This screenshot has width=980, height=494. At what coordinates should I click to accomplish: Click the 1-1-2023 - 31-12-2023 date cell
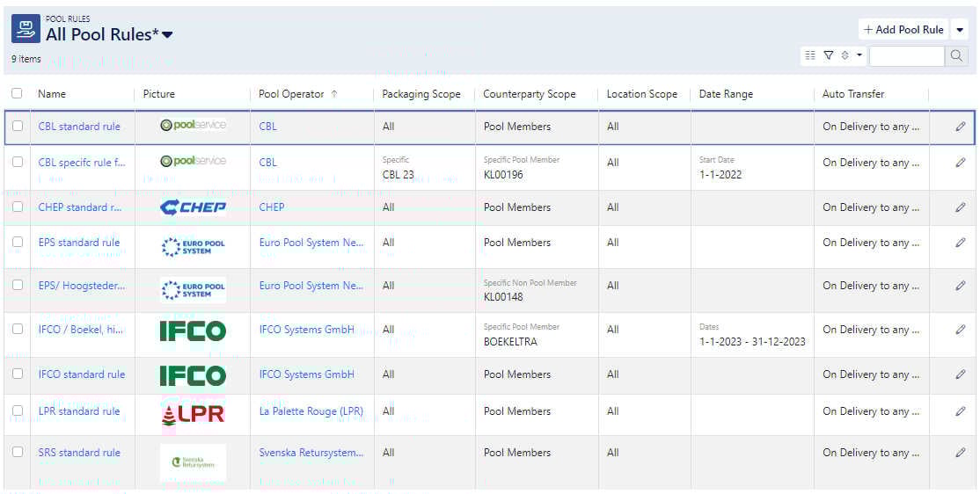[752, 342]
